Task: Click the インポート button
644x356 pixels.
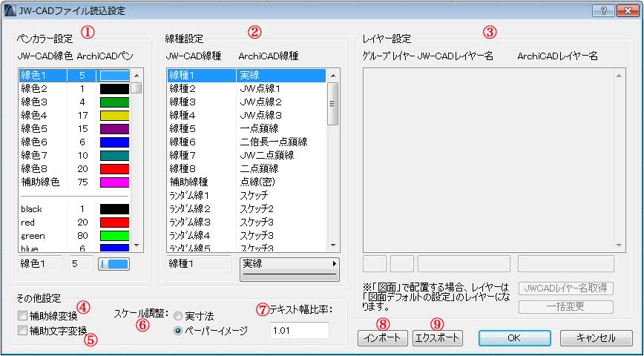Action: [383, 338]
